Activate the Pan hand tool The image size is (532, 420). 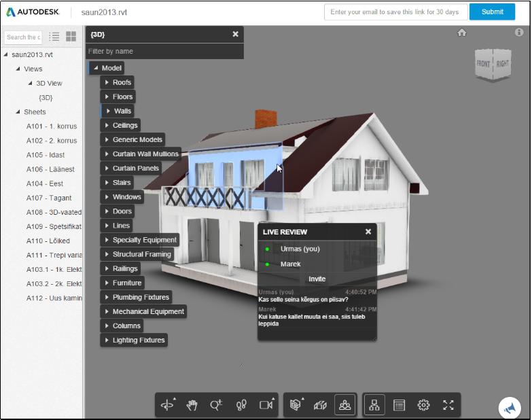click(x=192, y=405)
